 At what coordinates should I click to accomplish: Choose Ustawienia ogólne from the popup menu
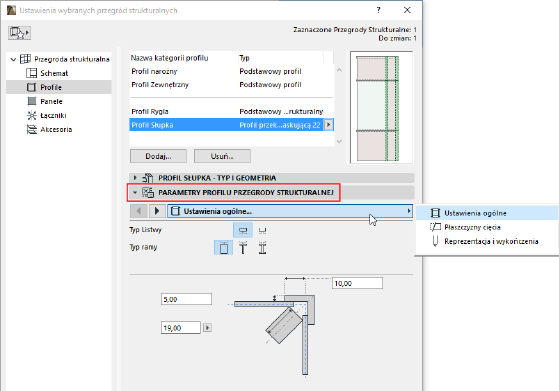487,213
